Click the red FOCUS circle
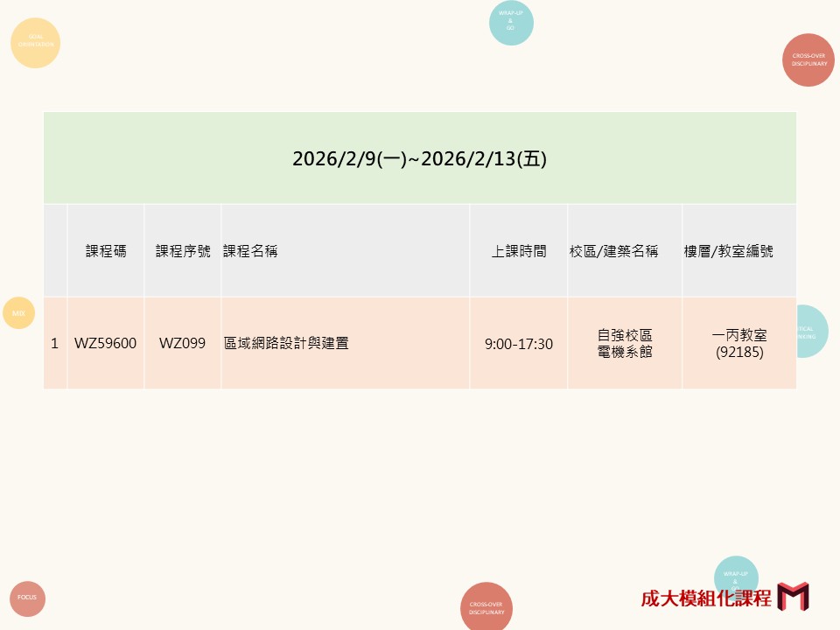This screenshot has height=630, width=840. pyautogui.click(x=27, y=598)
